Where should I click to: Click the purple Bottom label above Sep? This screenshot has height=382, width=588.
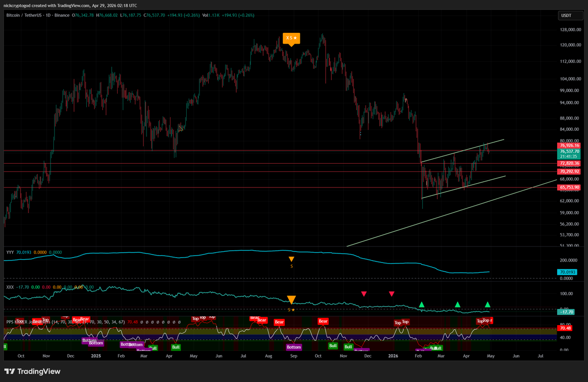(294, 347)
